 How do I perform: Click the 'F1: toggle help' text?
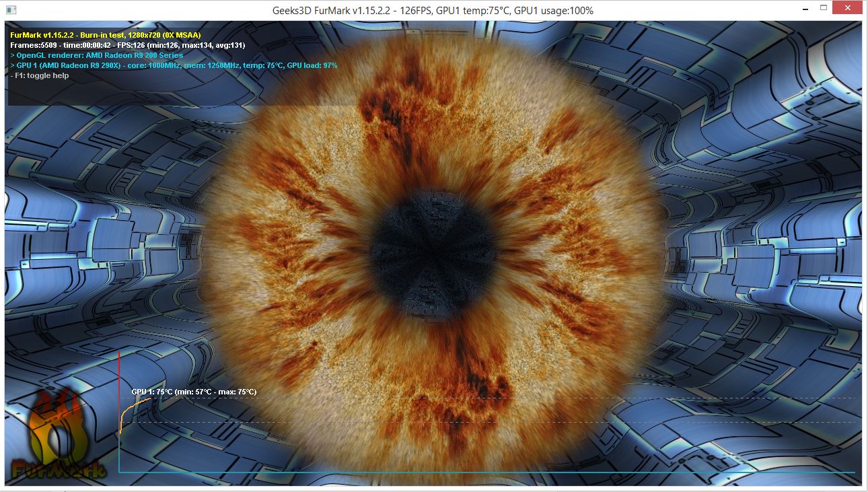click(x=40, y=75)
